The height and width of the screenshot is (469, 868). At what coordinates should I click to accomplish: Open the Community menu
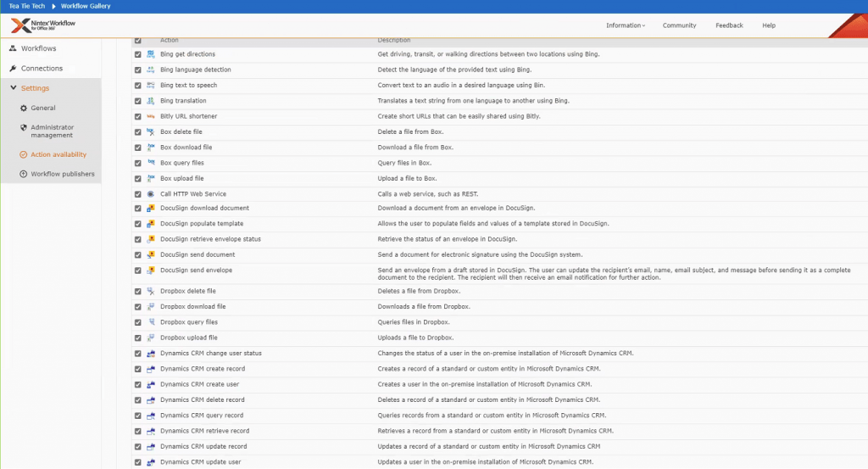coord(679,25)
